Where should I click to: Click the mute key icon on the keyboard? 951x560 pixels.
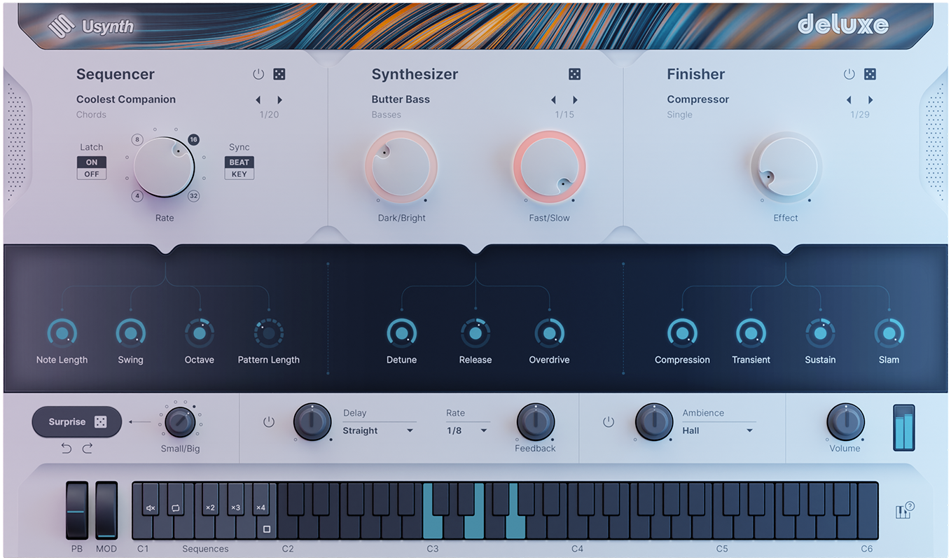click(149, 507)
